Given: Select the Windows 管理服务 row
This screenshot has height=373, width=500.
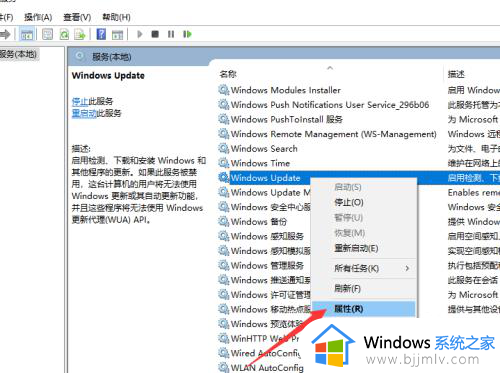Looking at the screenshot, I should (267, 266).
